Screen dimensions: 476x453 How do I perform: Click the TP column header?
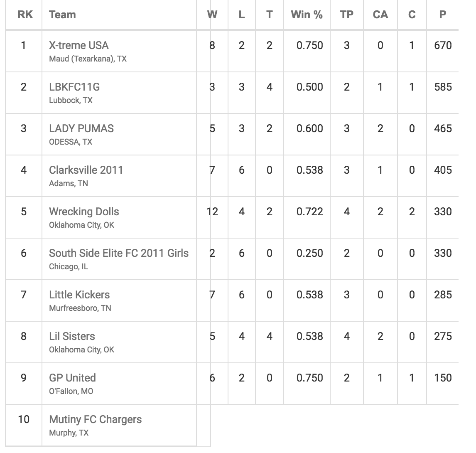pyautogui.click(x=346, y=15)
